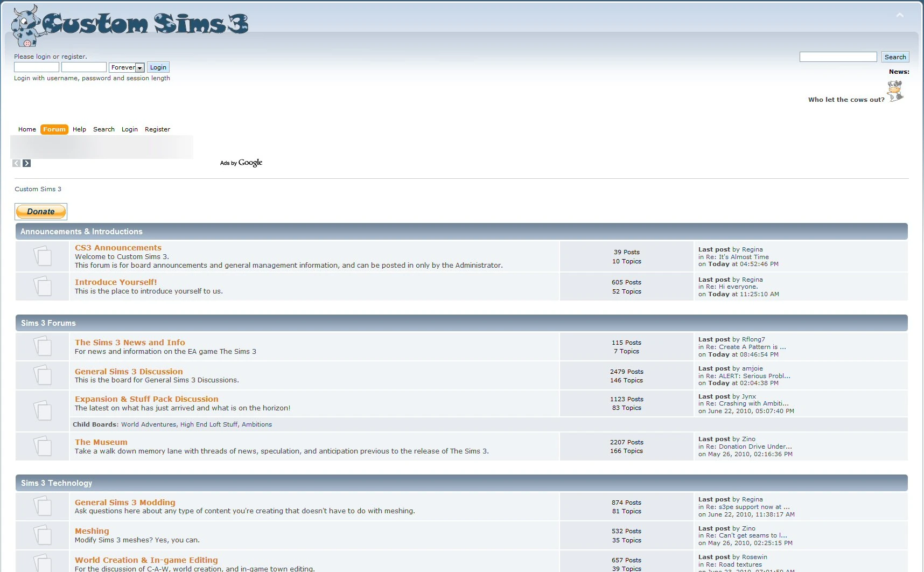Collapse the header using the top-right arrow
Viewport: 924px width, 572px height.
click(900, 15)
